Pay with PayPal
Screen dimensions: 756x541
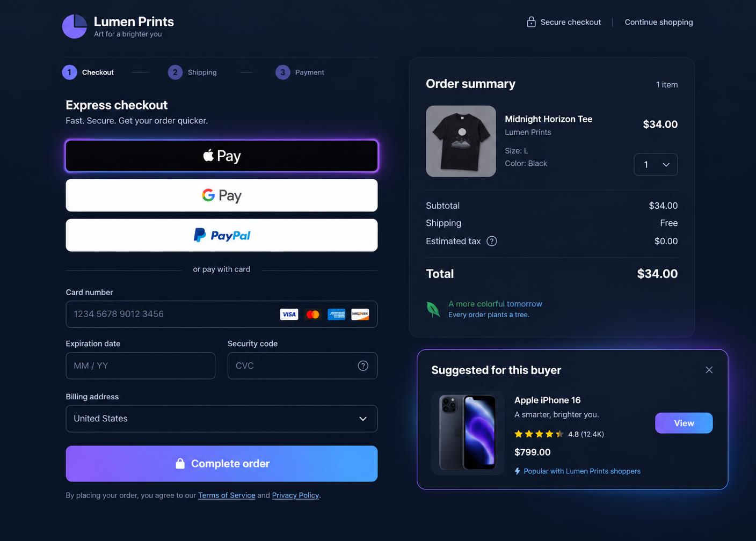pyautogui.click(x=222, y=235)
